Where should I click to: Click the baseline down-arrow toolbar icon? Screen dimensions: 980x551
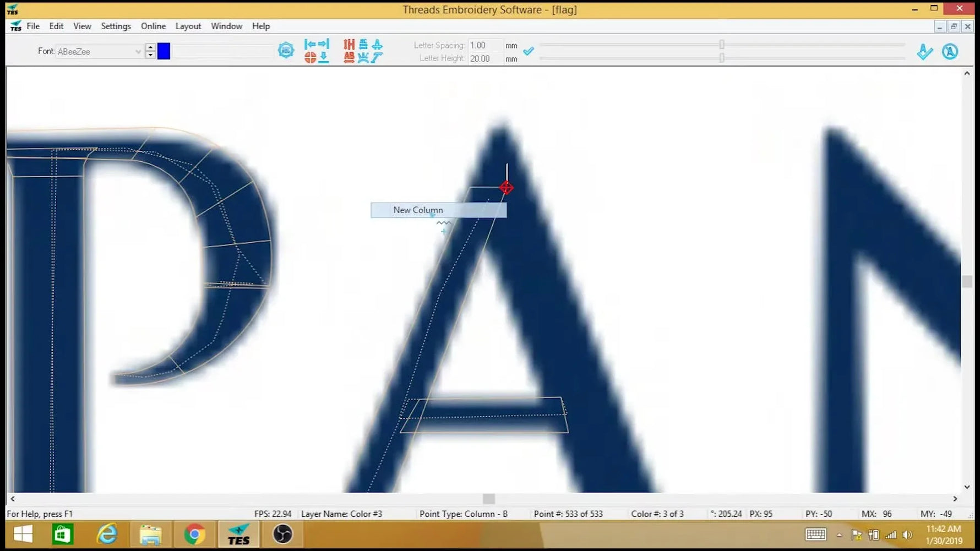coord(324,57)
